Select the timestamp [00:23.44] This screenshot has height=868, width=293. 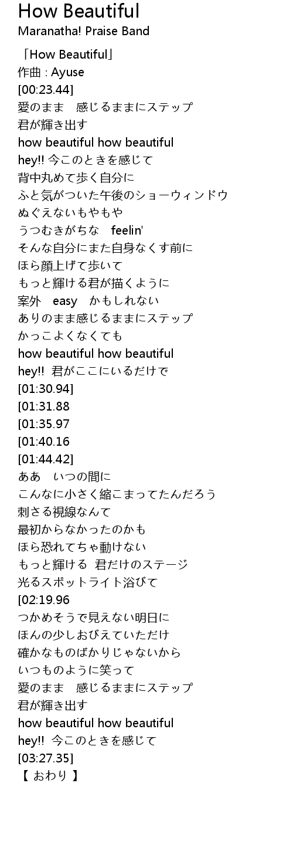point(46,90)
